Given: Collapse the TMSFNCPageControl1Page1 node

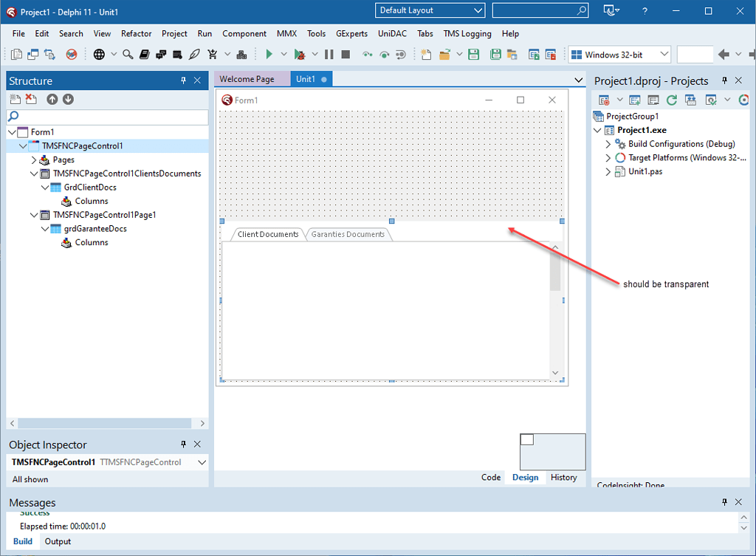Looking at the screenshot, I should 34,215.
